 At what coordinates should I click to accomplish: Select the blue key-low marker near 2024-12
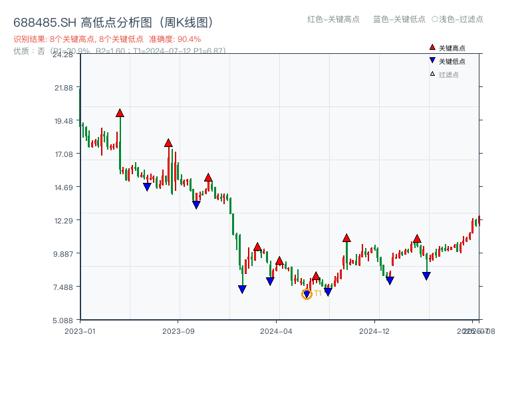[390, 281]
